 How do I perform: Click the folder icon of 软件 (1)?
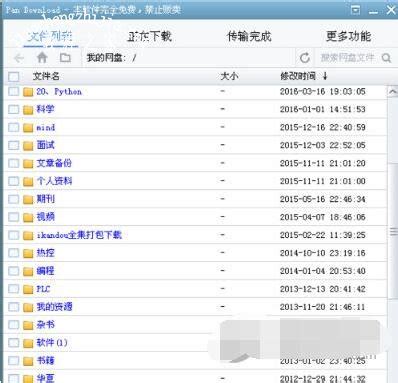[x=28, y=343]
